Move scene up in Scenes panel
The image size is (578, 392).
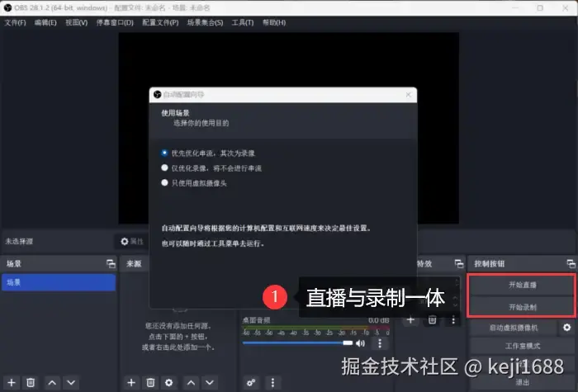pyautogui.click(x=52, y=382)
